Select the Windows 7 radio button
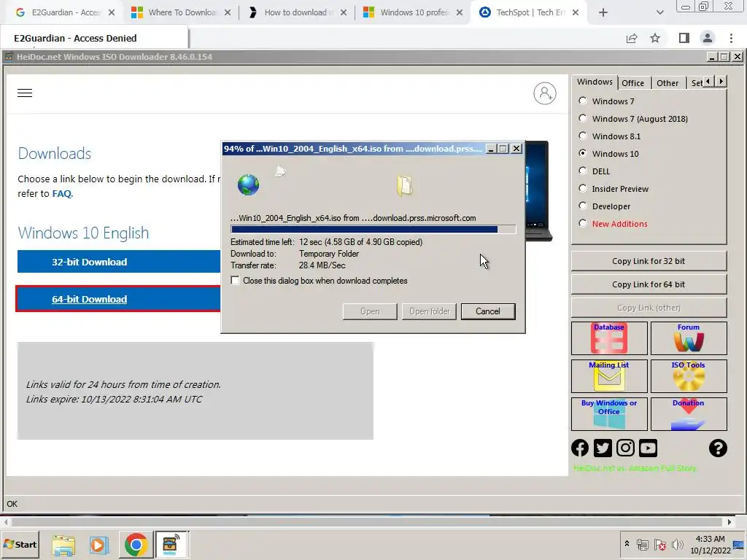 (583, 101)
